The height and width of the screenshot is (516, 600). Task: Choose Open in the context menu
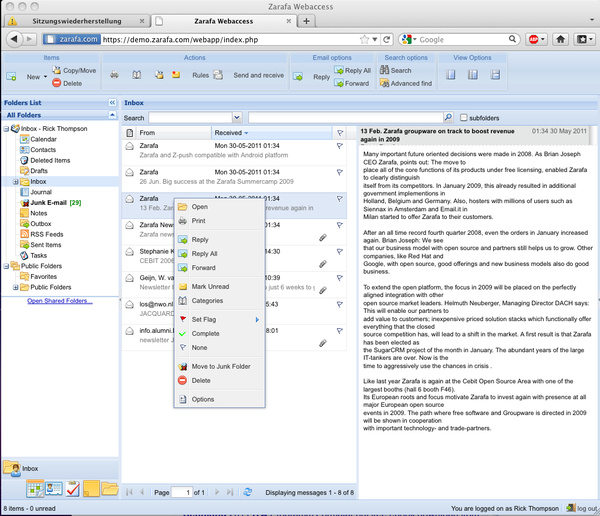pos(219,207)
